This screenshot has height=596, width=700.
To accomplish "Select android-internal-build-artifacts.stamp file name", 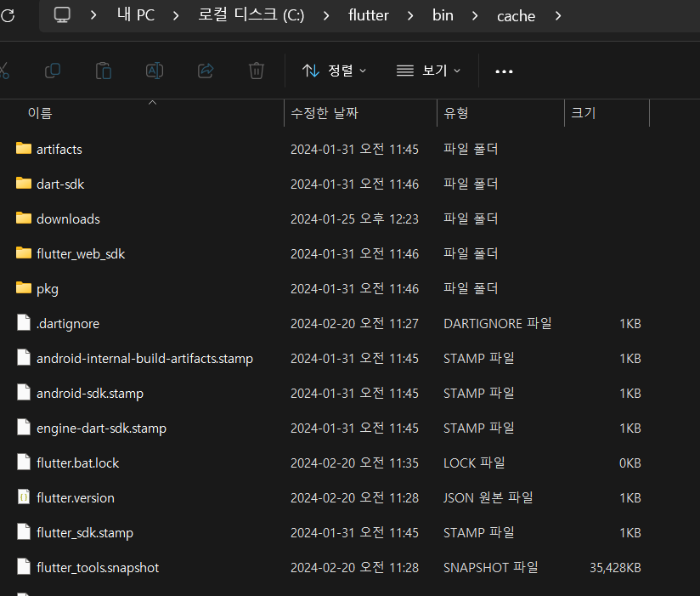I will click(x=144, y=358).
